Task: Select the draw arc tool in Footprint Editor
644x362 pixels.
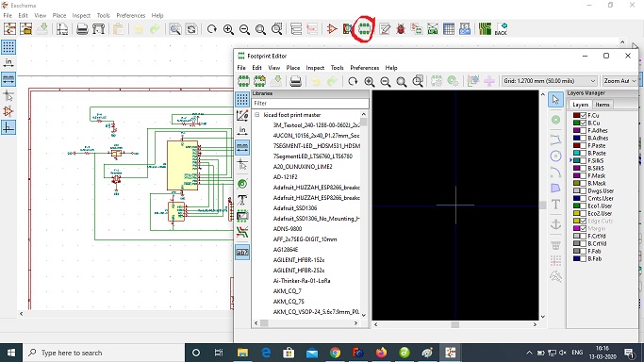Action: point(555,172)
